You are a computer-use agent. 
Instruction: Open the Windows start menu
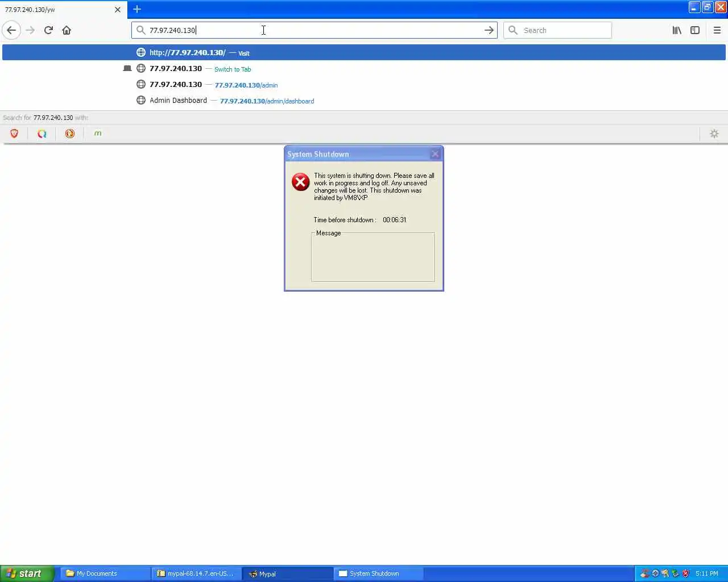tap(27, 573)
